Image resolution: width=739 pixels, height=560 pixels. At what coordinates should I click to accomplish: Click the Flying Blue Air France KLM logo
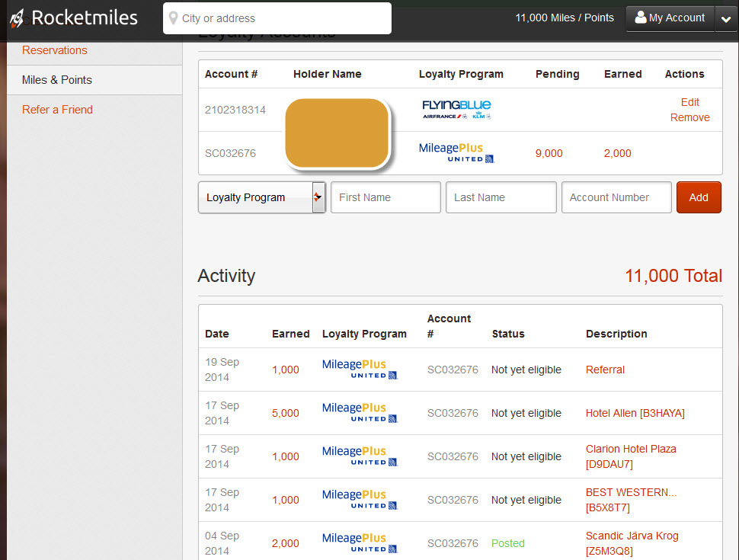pos(456,110)
